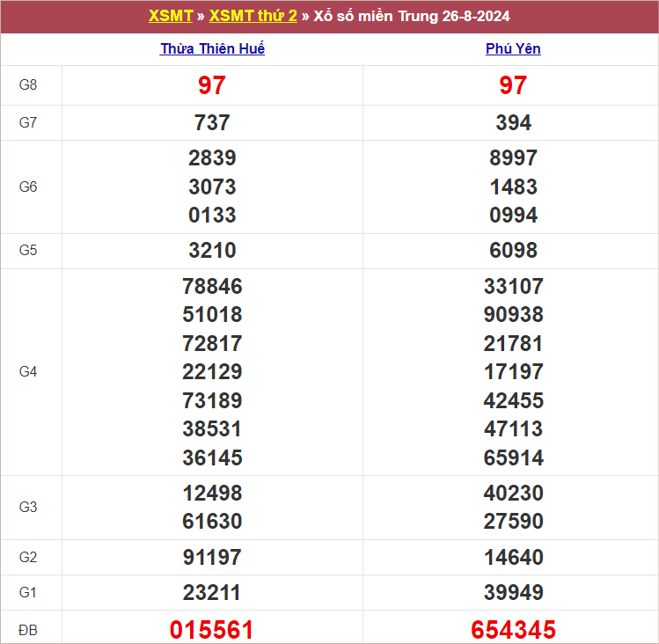659x644 pixels.
Task: Select G7 row label
Action: pyautogui.click(x=28, y=123)
